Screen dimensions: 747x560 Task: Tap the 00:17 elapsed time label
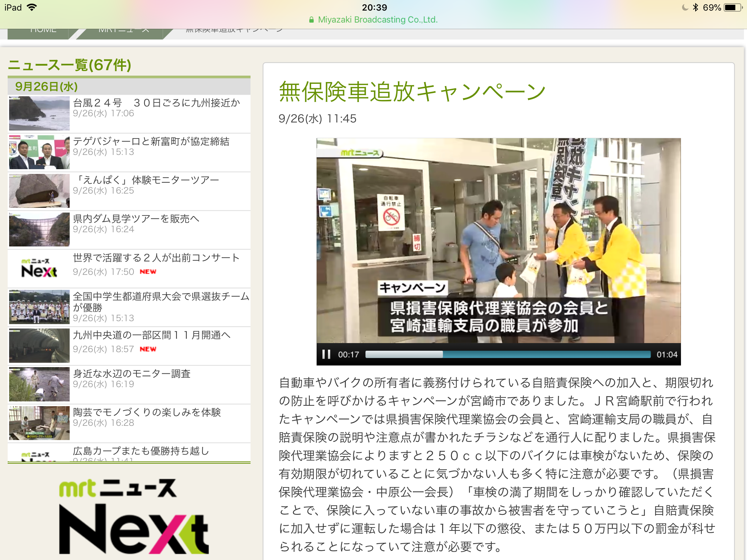point(348,354)
